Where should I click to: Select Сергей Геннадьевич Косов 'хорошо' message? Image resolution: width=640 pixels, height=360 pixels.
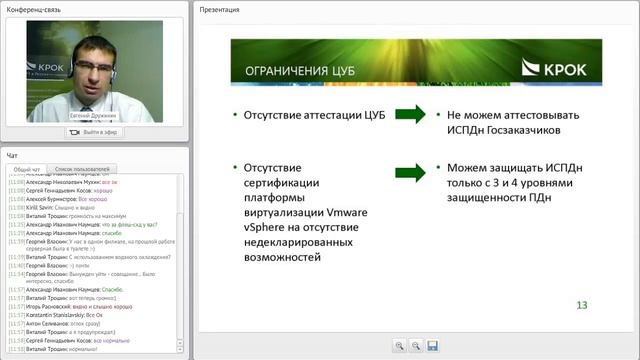click(60, 191)
